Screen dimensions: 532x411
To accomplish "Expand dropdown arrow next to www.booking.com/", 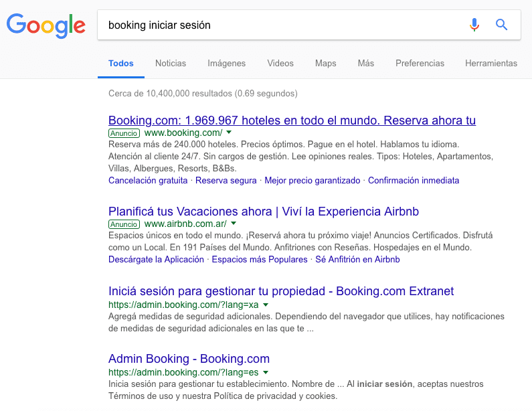I will (x=229, y=132).
